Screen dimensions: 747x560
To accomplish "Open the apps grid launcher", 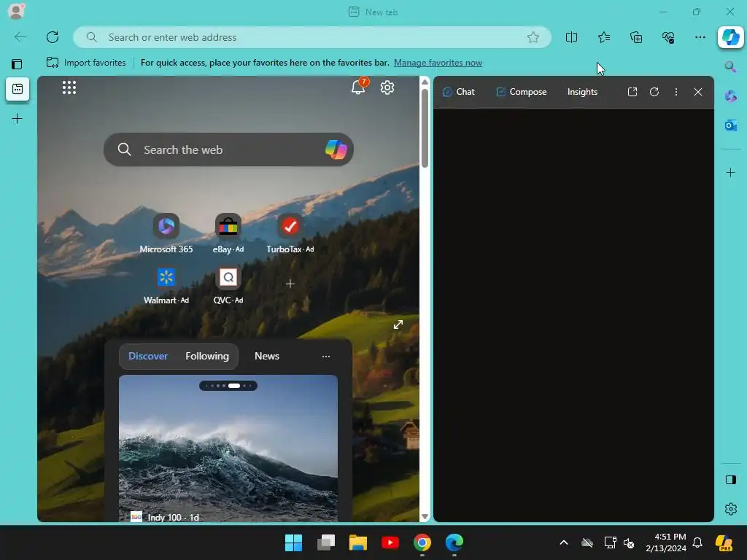I will coord(69,87).
